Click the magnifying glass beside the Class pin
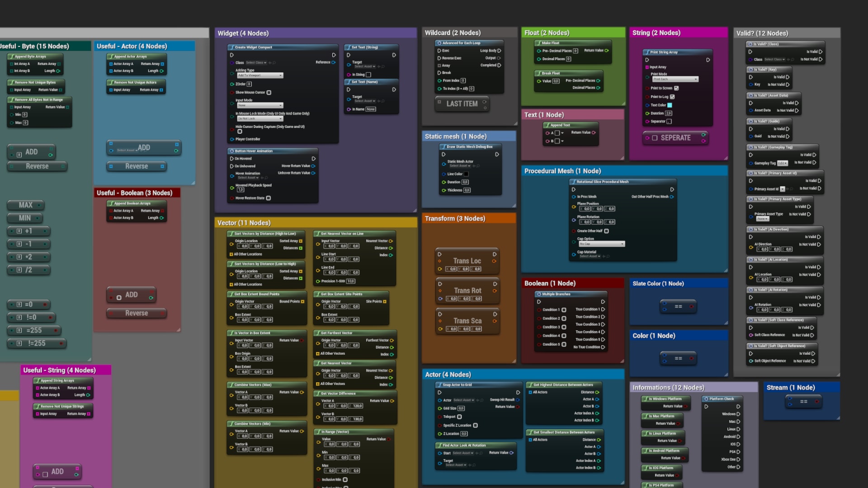This screenshot has width=868, height=488. coord(274,62)
